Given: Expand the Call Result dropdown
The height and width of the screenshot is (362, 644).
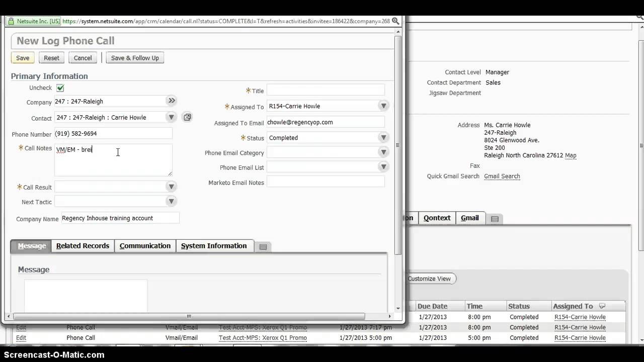Looking at the screenshot, I should [172, 187].
